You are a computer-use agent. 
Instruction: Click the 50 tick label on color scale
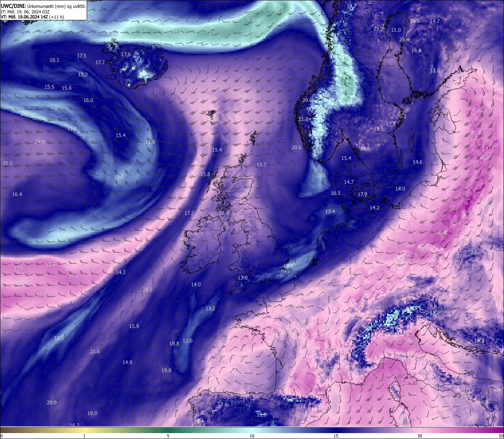click(501, 436)
